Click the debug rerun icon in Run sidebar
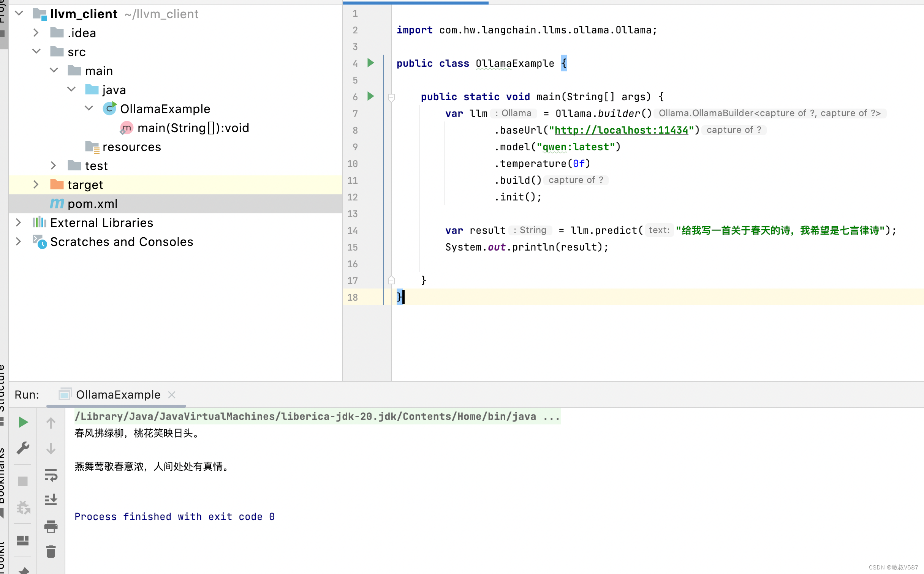Screen dimensions: 924x574 coord(23,508)
